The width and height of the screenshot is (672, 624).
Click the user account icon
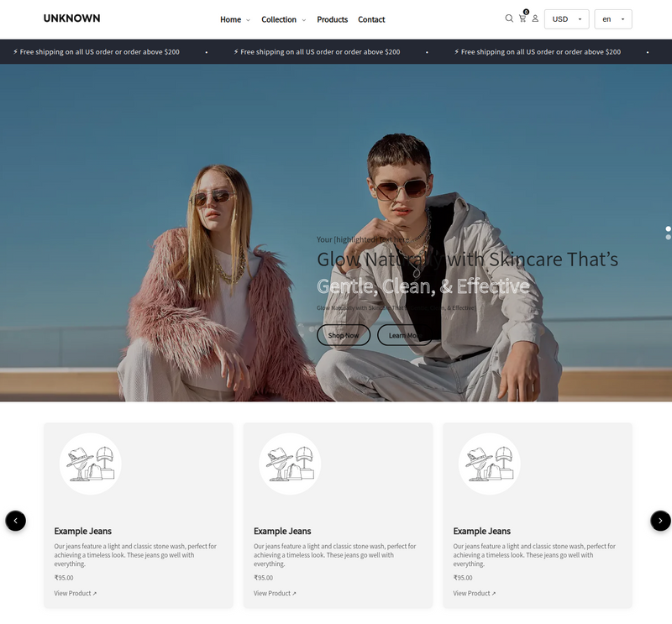point(535,18)
